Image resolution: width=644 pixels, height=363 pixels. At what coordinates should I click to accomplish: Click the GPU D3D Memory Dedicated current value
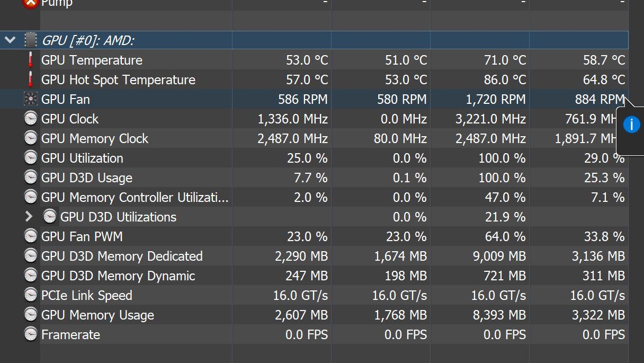tap(301, 256)
